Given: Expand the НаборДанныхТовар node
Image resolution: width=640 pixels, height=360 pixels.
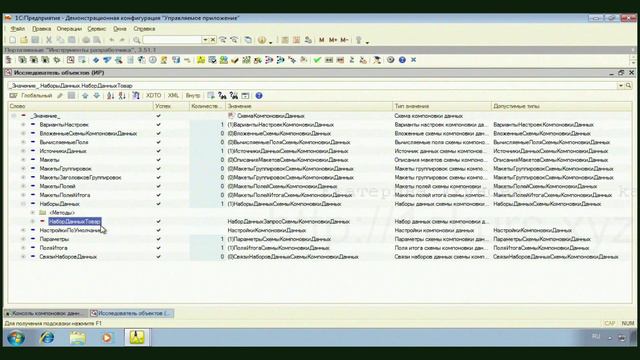Looking at the screenshot, I should tap(33, 221).
